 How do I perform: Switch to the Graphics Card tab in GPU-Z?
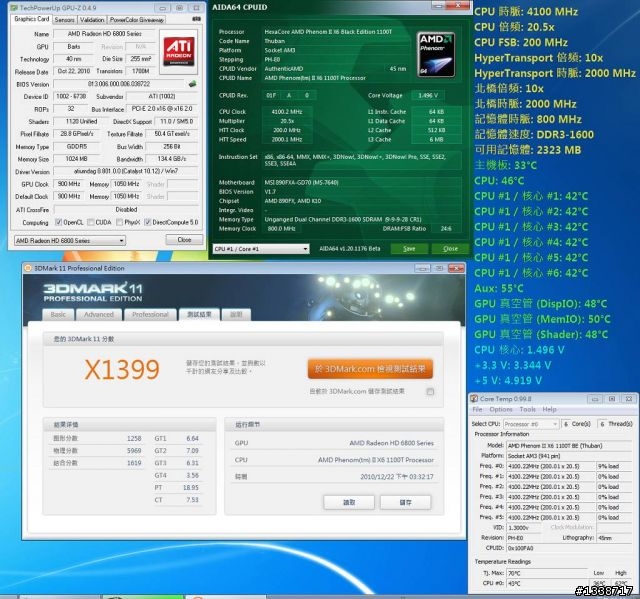31,19
